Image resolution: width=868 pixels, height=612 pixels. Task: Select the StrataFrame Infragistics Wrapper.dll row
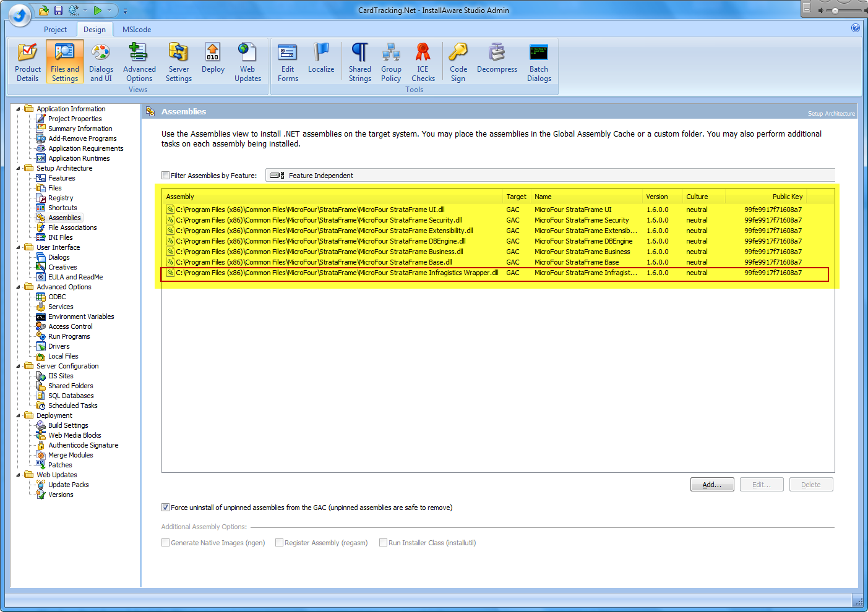click(x=337, y=273)
